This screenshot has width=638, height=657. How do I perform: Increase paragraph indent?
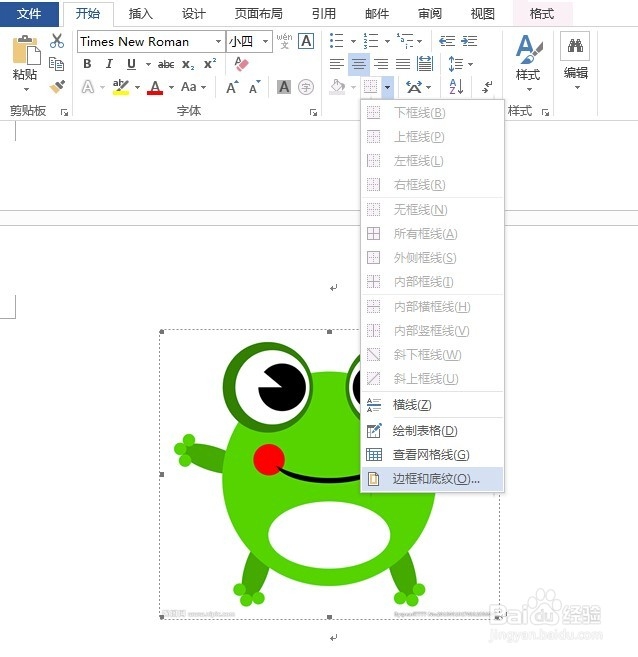point(469,41)
